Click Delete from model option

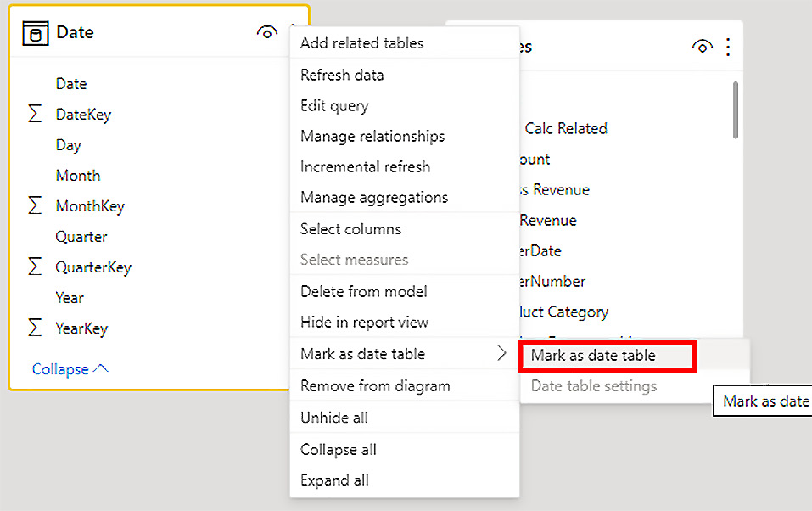pyautogui.click(x=363, y=292)
